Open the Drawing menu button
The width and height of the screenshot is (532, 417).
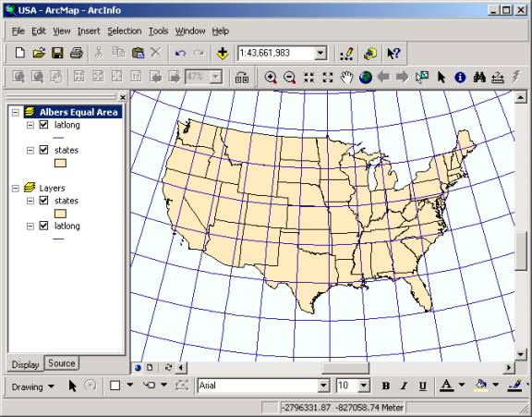point(33,386)
